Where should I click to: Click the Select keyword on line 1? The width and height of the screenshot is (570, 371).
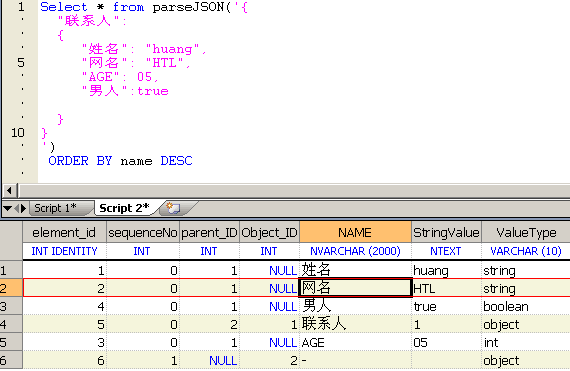64,7
